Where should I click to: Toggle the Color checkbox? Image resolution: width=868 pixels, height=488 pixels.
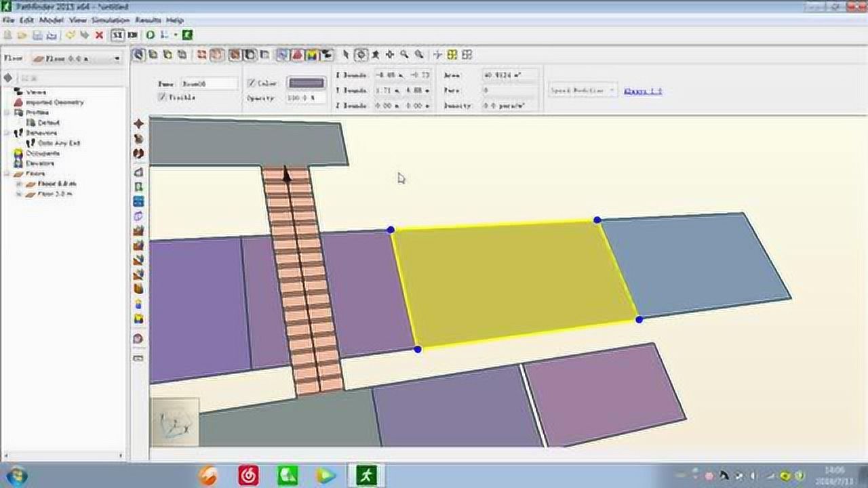point(252,83)
